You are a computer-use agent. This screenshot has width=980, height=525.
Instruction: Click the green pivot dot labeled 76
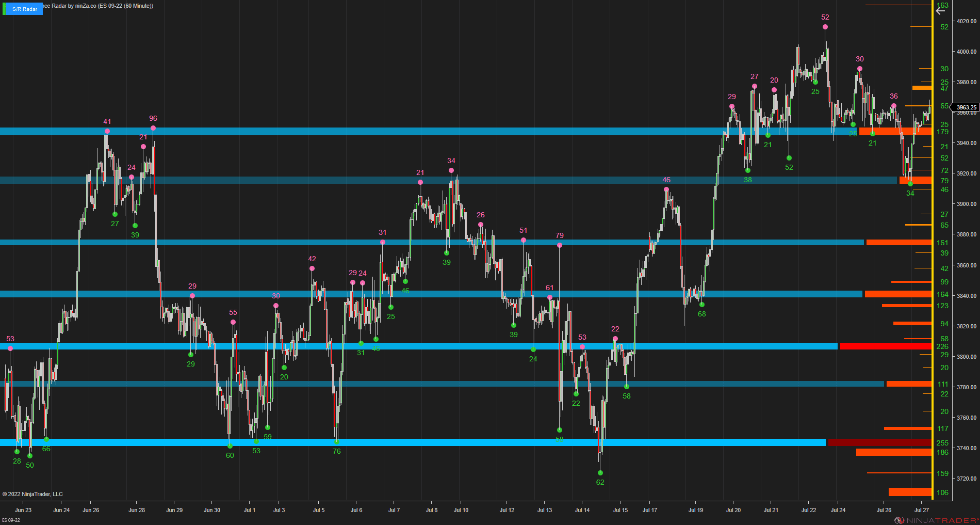coord(337,442)
